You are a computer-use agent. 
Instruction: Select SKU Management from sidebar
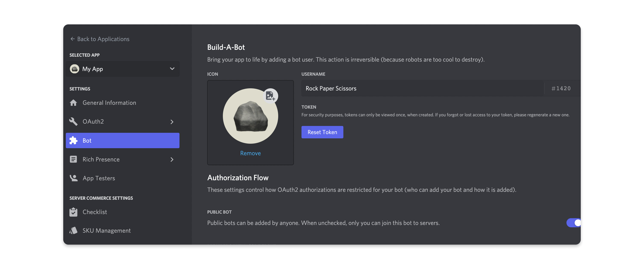pyautogui.click(x=106, y=230)
